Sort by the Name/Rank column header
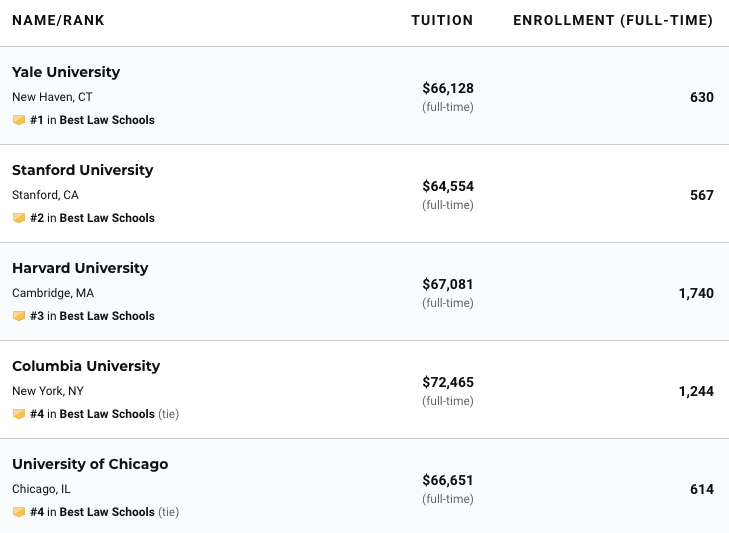The width and height of the screenshot is (729, 533). pos(58,21)
